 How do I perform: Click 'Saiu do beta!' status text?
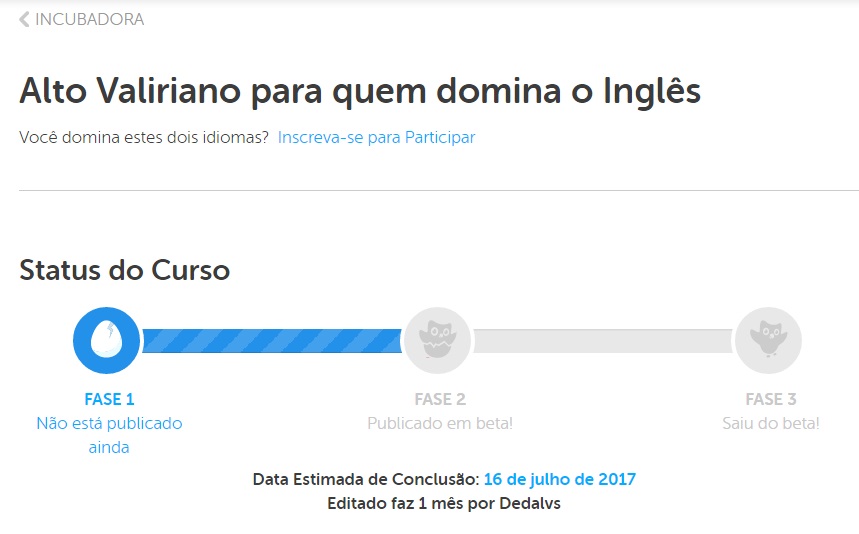[x=771, y=423]
